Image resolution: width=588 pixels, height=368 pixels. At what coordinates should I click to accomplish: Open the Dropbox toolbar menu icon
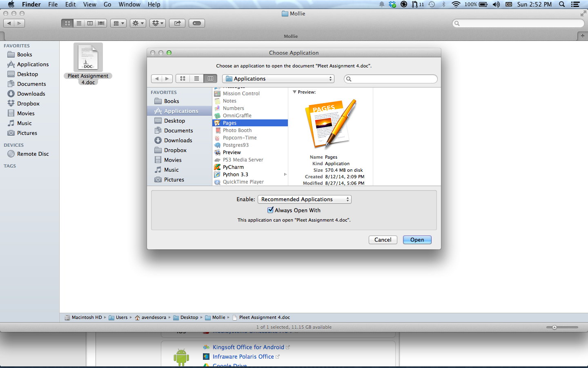pos(157,23)
